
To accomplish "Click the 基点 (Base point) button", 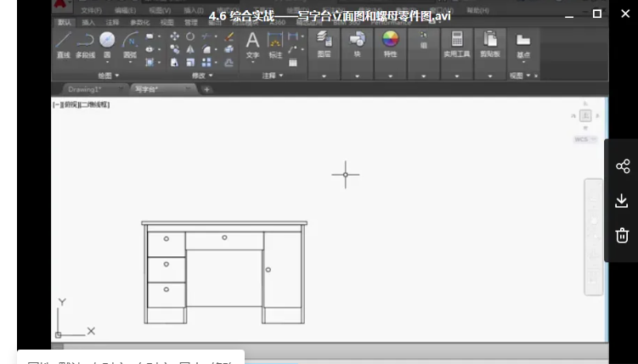I will 523,46.
